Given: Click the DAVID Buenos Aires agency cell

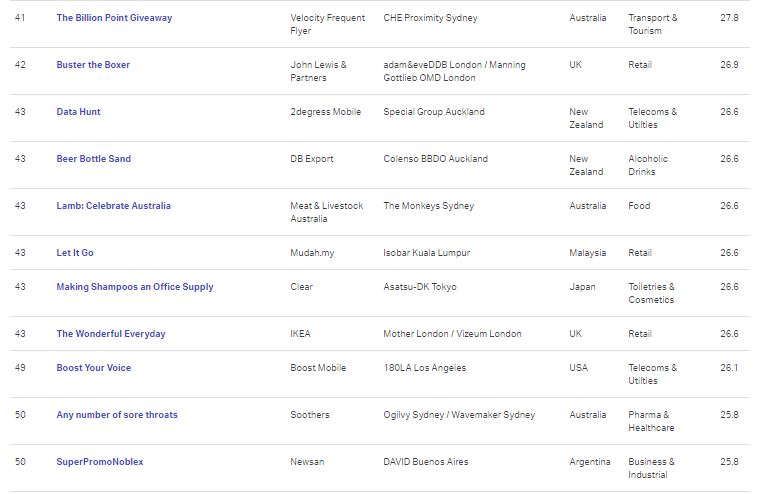Looking at the screenshot, I should (x=426, y=462).
